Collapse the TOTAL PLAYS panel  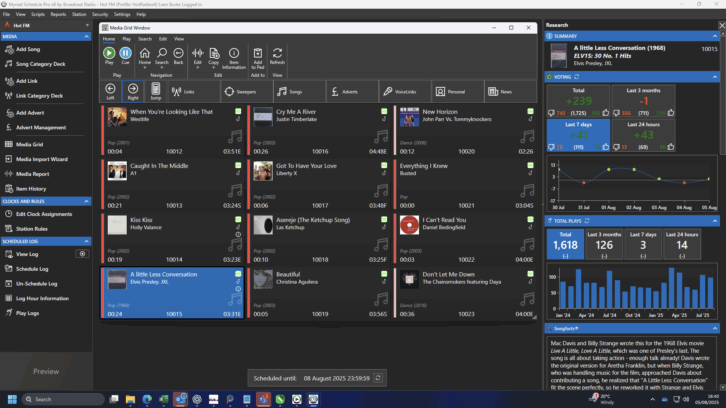(715, 221)
